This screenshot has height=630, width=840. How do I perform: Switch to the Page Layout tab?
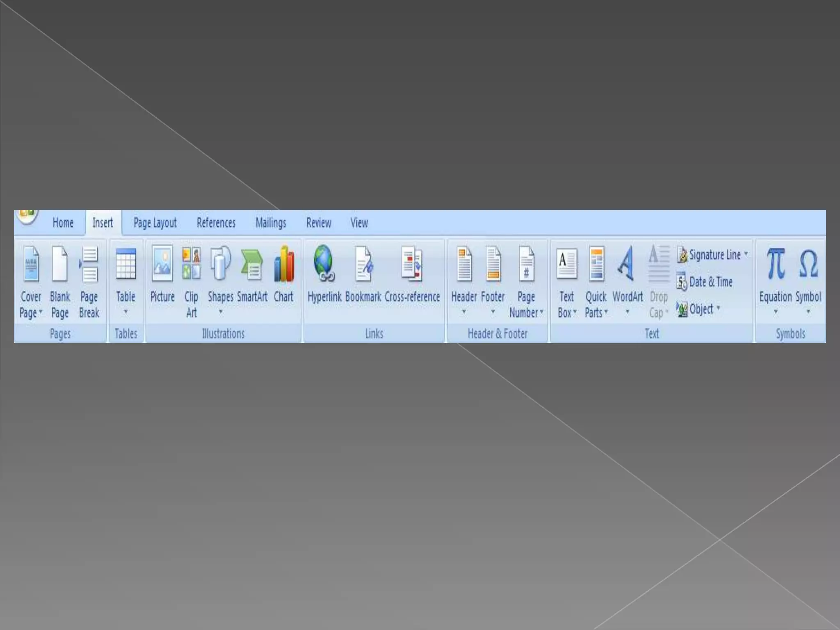coord(155,223)
